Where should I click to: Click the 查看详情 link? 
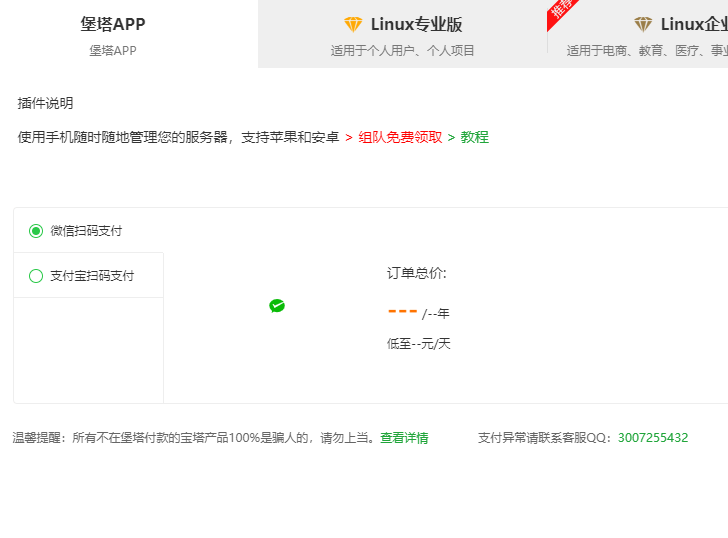point(404,438)
